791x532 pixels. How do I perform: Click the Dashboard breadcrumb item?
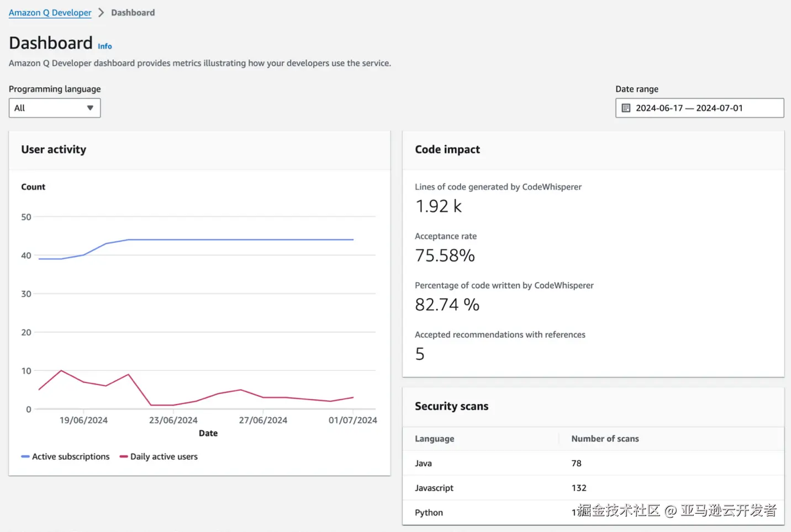click(x=133, y=13)
